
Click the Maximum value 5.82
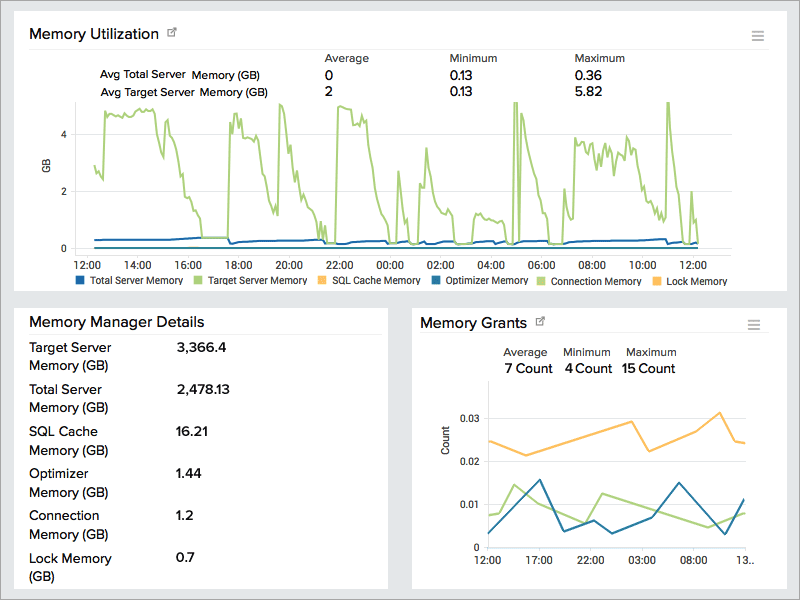pos(587,92)
